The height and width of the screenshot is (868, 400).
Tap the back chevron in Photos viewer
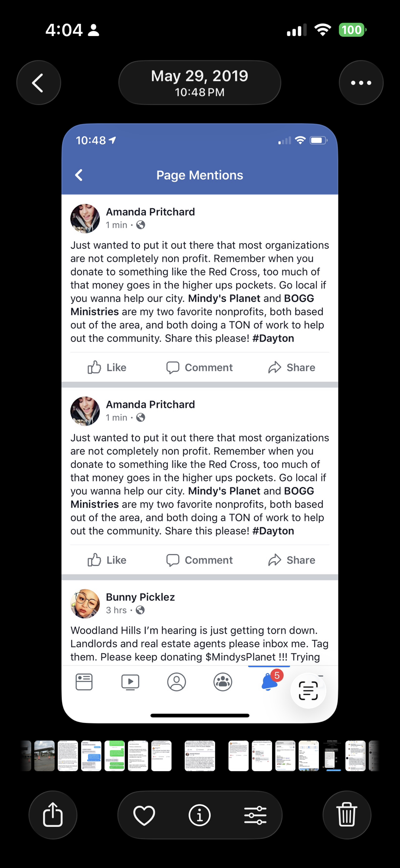coord(38,83)
